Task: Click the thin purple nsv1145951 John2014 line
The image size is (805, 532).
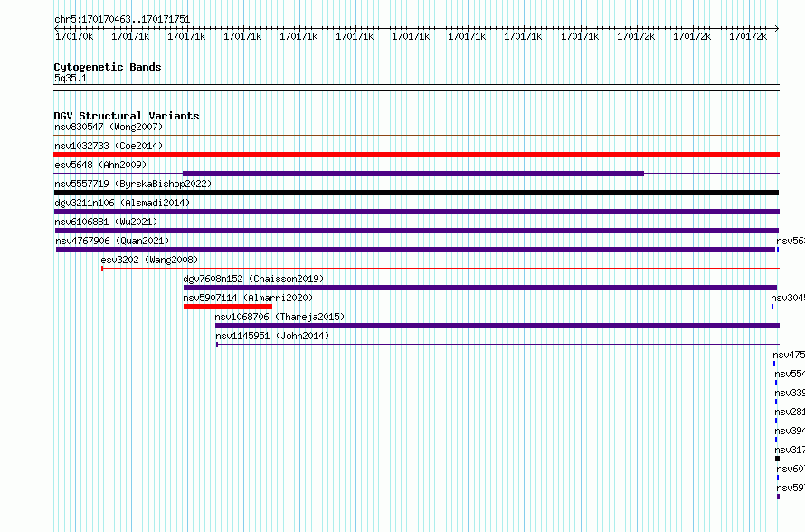Action: click(497, 344)
